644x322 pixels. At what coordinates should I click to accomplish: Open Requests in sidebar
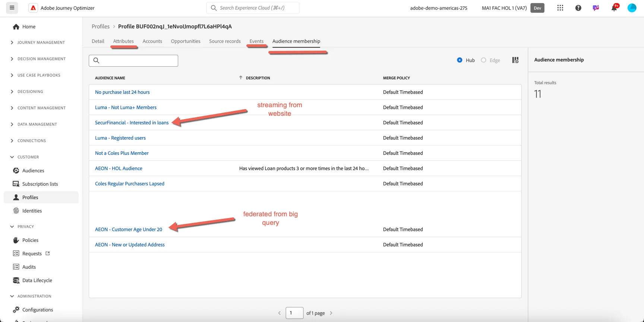click(31, 254)
